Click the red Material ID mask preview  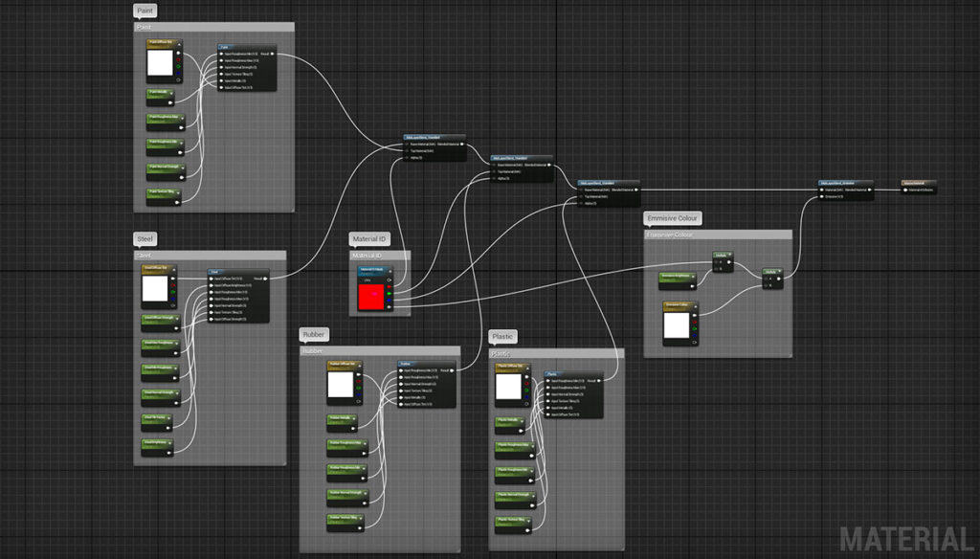[371, 297]
